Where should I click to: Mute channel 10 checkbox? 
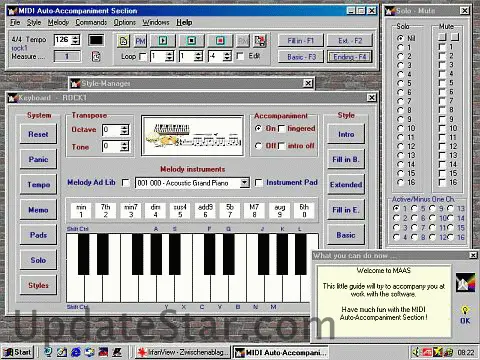click(x=442, y=128)
